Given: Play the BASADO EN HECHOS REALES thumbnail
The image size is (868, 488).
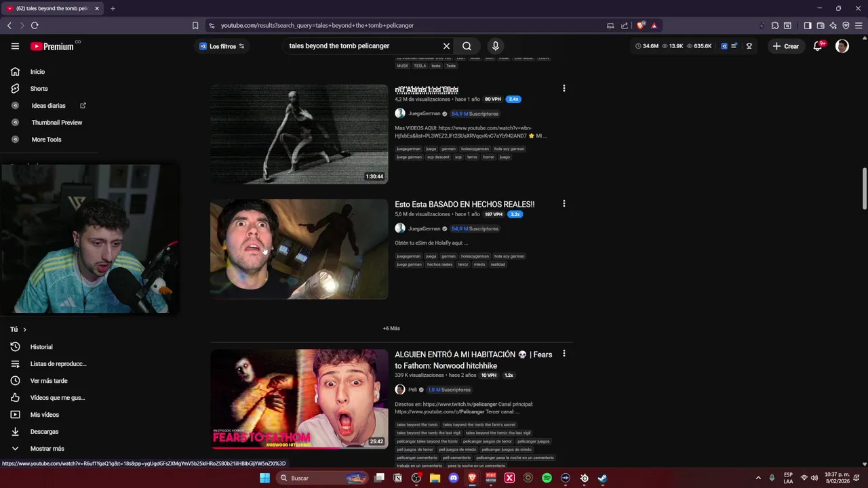Looking at the screenshot, I should pos(299,249).
